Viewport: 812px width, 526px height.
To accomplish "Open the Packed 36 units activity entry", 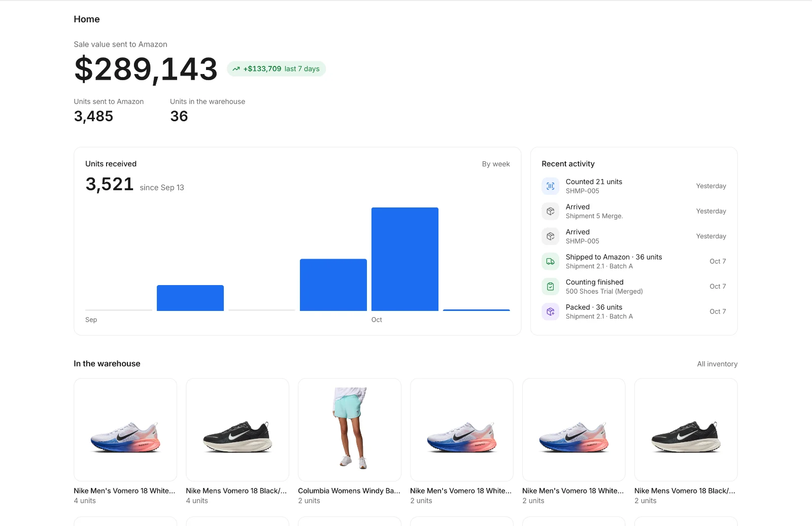I will 634,311.
